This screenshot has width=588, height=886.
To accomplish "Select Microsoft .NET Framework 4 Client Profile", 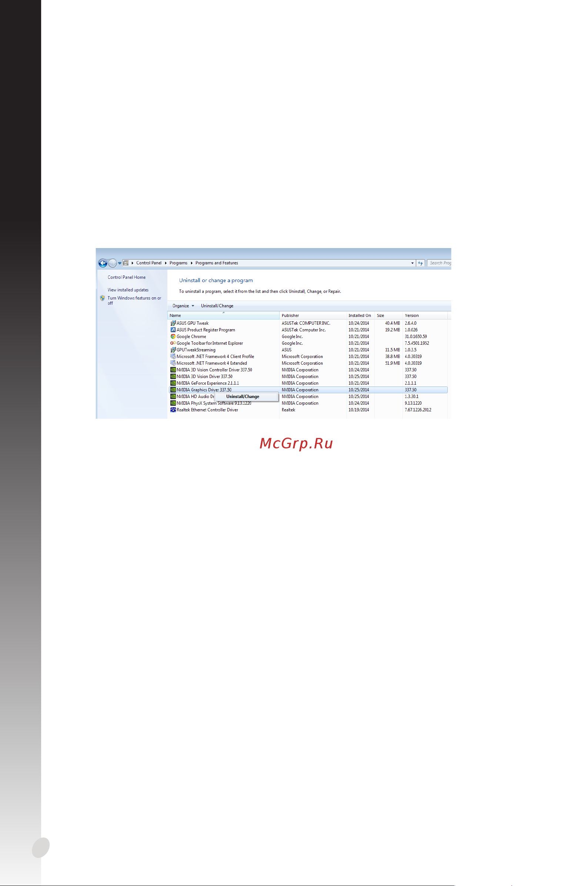I will click(215, 357).
